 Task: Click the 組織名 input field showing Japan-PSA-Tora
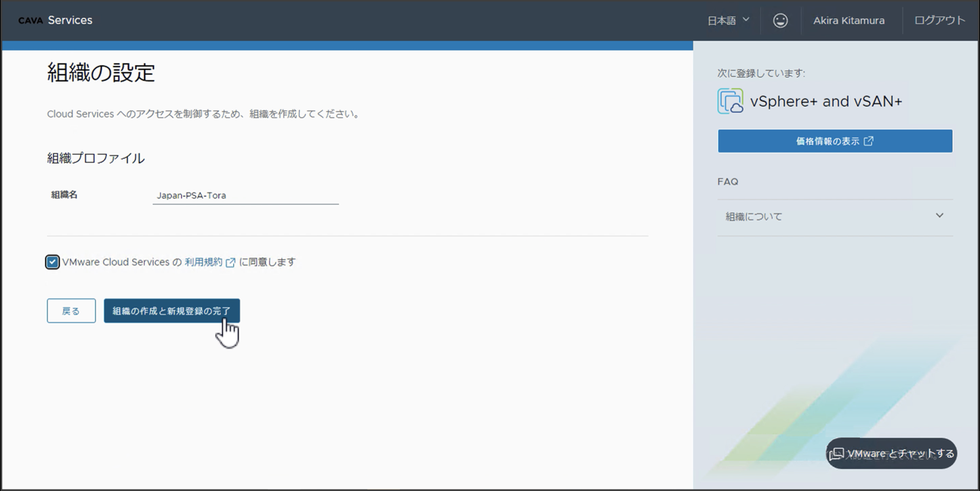[245, 195]
